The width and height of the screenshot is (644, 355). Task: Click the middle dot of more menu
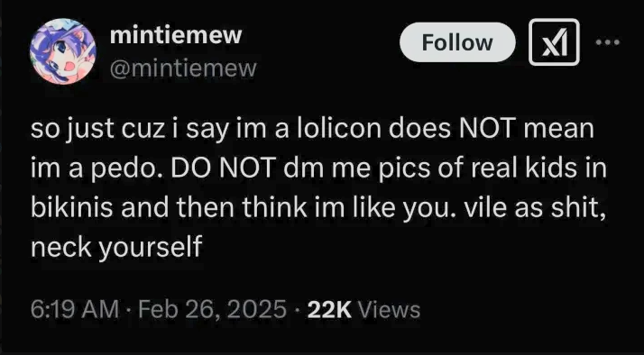point(607,41)
